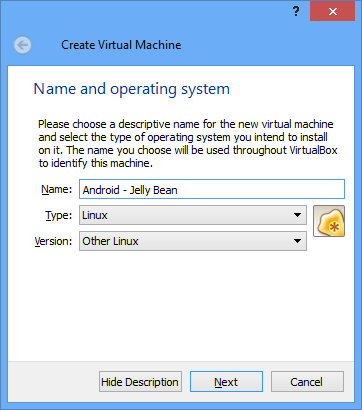Open the Type dropdown showing Linux
362x410 pixels.
coord(193,215)
